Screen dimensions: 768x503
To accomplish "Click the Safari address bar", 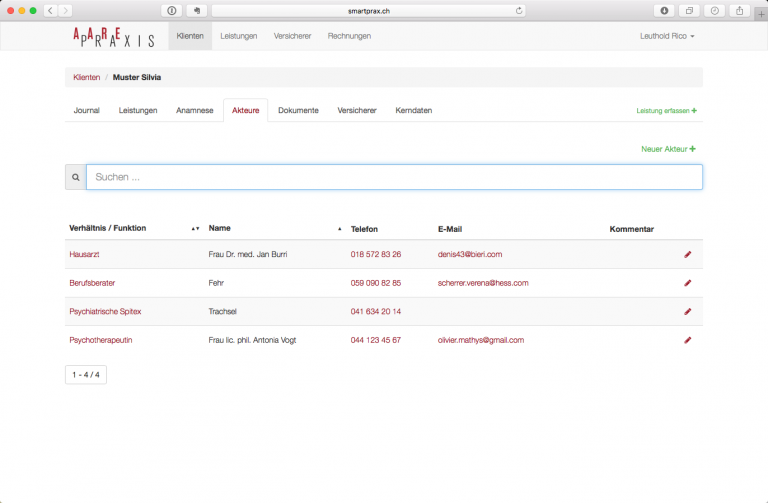I will 368,10.
